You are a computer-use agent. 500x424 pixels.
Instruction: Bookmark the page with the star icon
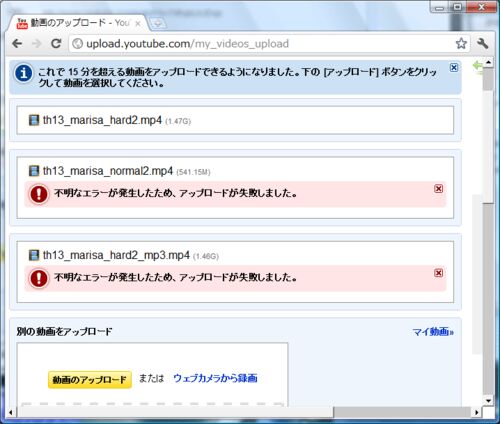click(x=461, y=43)
